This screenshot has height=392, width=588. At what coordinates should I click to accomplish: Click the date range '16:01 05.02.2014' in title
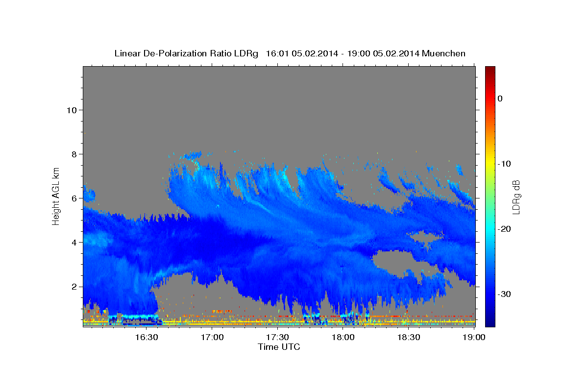(302, 53)
